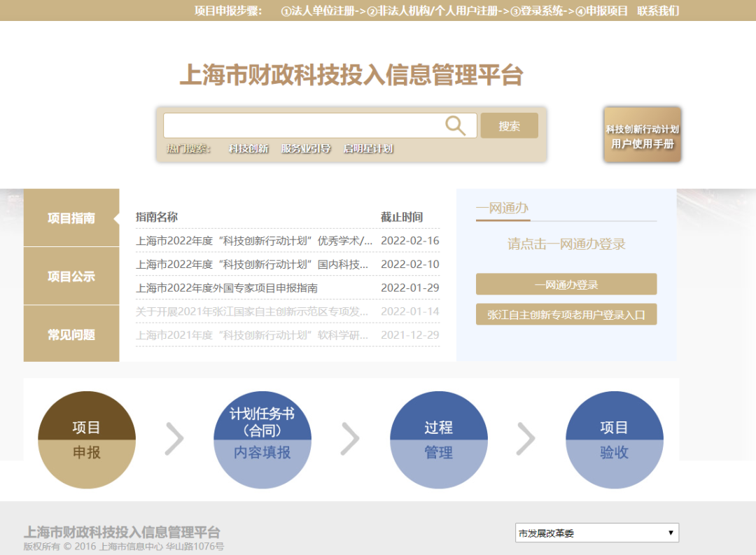Select hot search term 启明星计划
The image size is (756, 555).
point(368,148)
